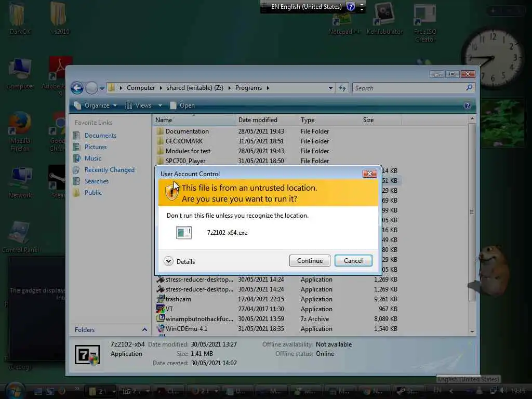The width and height of the screenshot is (532, 399).
Task: Sort by the Type column header
Action: click(329, 120)
